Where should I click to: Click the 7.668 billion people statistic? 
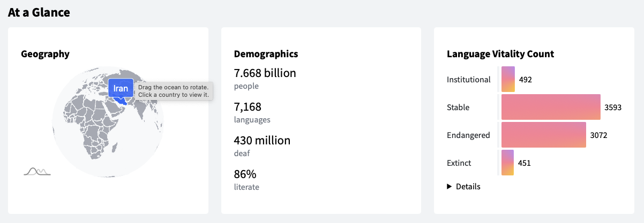click(265, 79)
